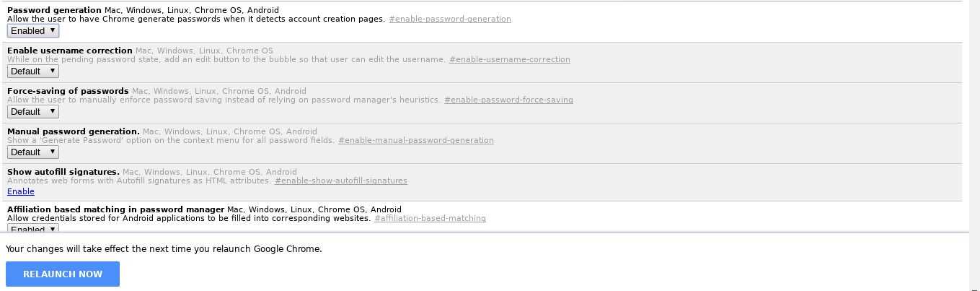Click the #enable-password-force-saving anchor link
Viewport: 980px width, 291px height.
(508, 100)
